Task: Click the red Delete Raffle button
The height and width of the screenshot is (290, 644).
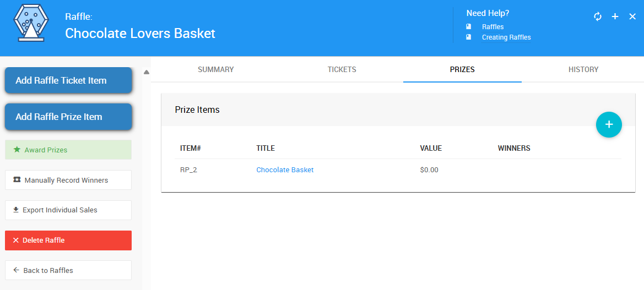Action: tap(68, 240)
